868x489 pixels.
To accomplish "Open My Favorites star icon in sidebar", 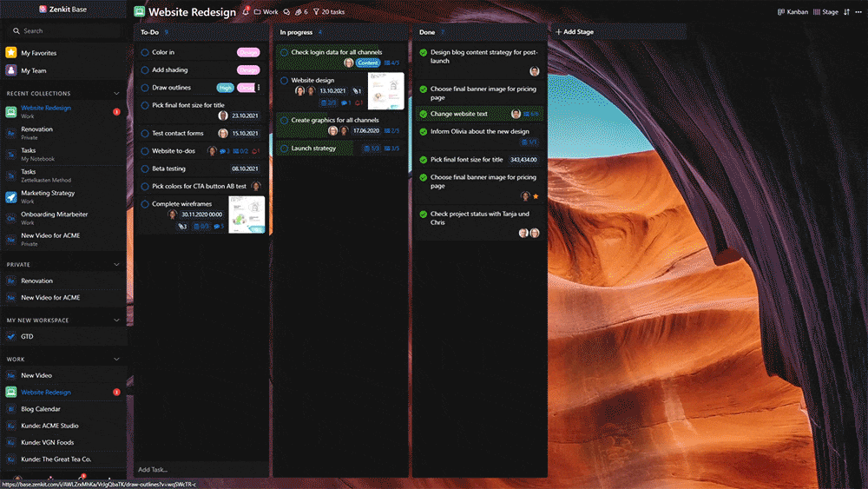I will (11, 53).
